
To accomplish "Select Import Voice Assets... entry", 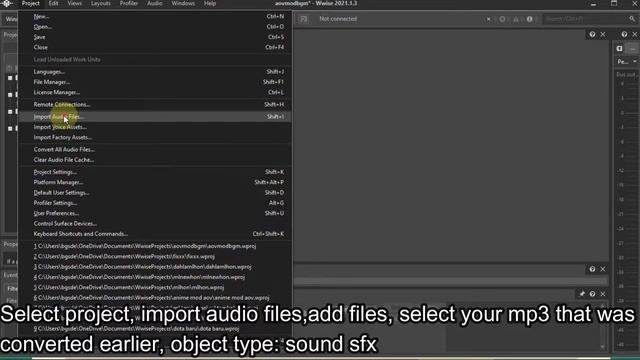I will 155,127.
